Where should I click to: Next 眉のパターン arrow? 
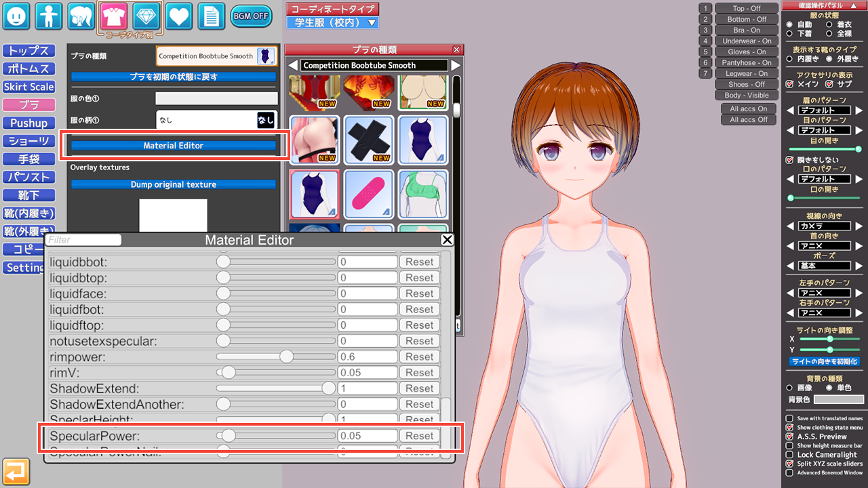coord(859,110)
